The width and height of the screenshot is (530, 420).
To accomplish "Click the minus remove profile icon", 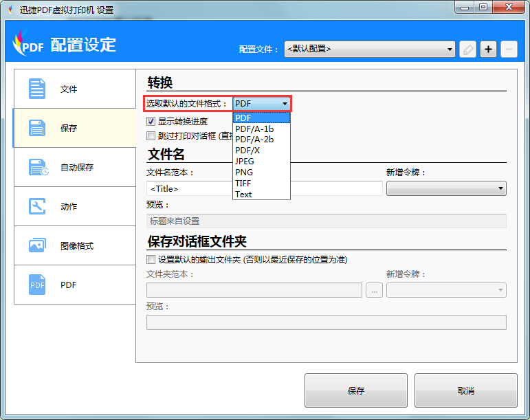I will point(509,49).
